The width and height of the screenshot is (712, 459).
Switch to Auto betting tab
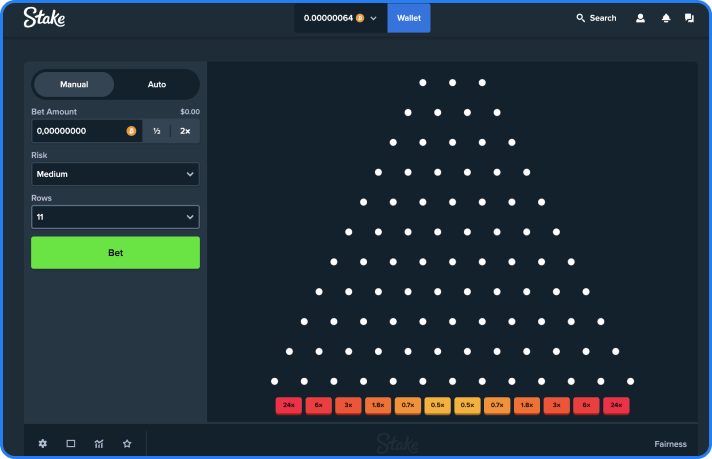157,84
